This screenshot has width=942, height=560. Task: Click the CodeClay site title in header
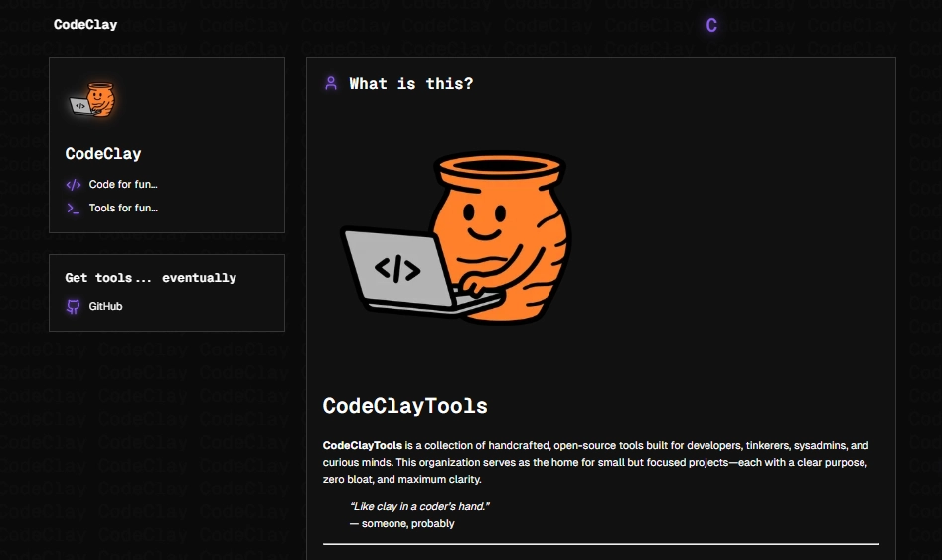(x=85, y=25)
